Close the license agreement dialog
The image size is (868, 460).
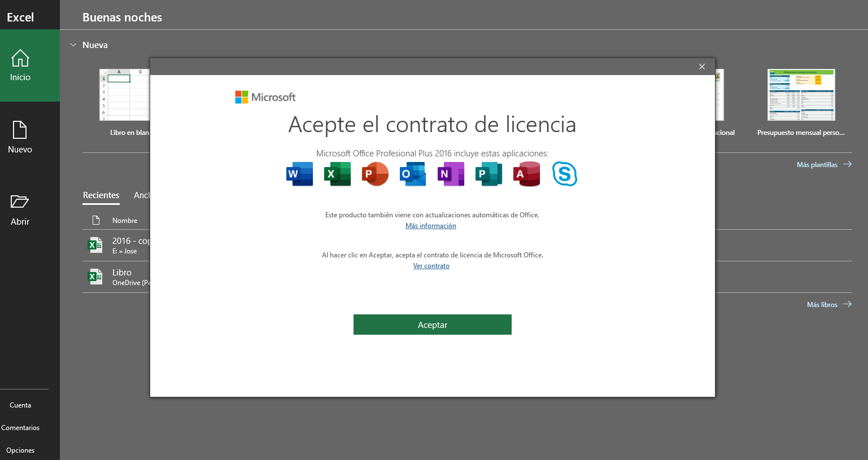tap(702, 67)
